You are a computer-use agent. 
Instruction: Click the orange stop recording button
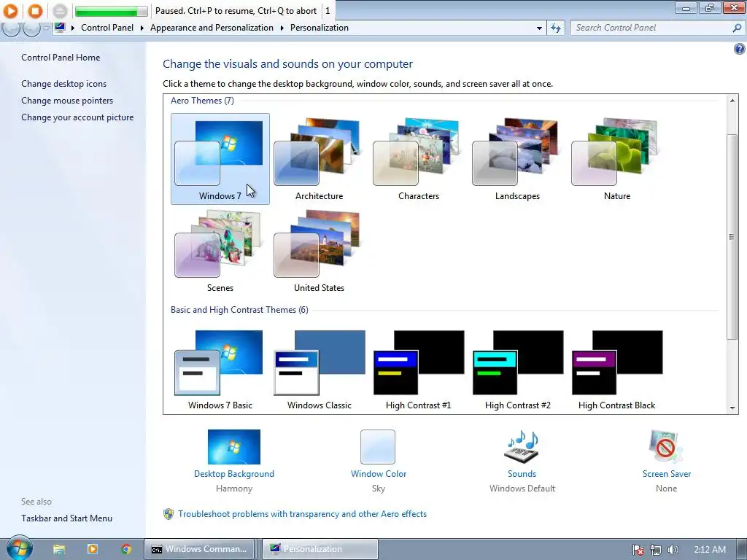35,10
